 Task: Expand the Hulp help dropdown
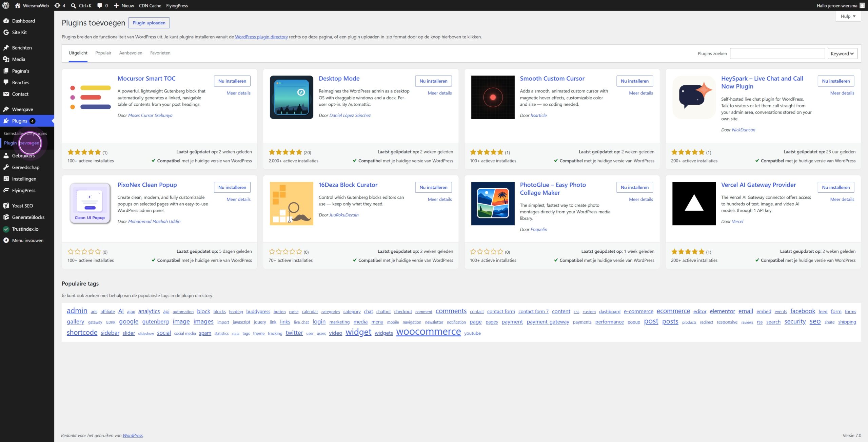pyautogui.click(x=848, y=16)
